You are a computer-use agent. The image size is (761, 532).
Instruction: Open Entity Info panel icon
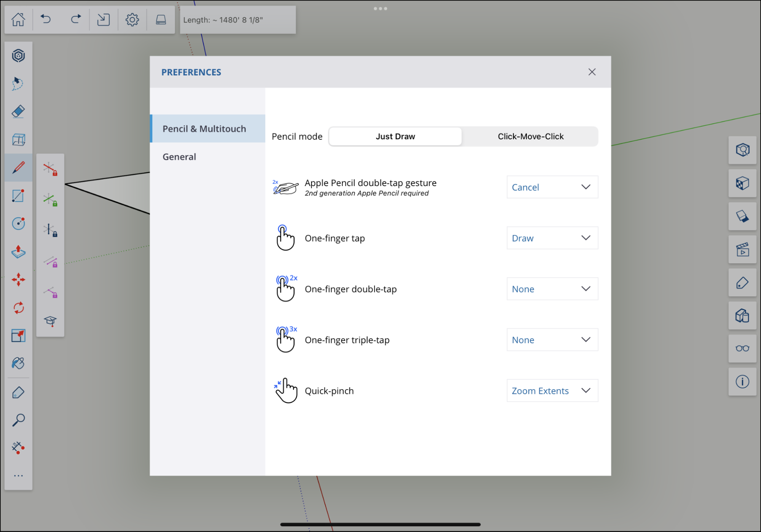coord(742,381)
